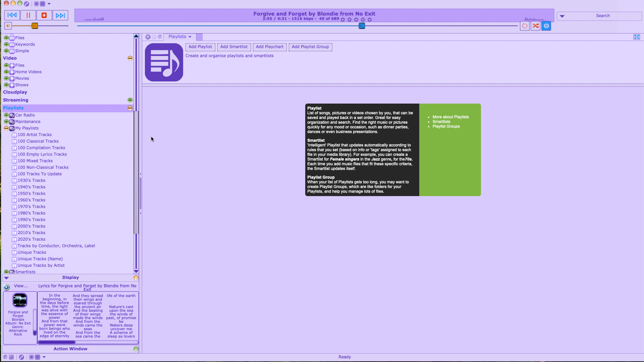Drag the playback position slider
Screen dimensions: 644x362
[x=362, y=26]
